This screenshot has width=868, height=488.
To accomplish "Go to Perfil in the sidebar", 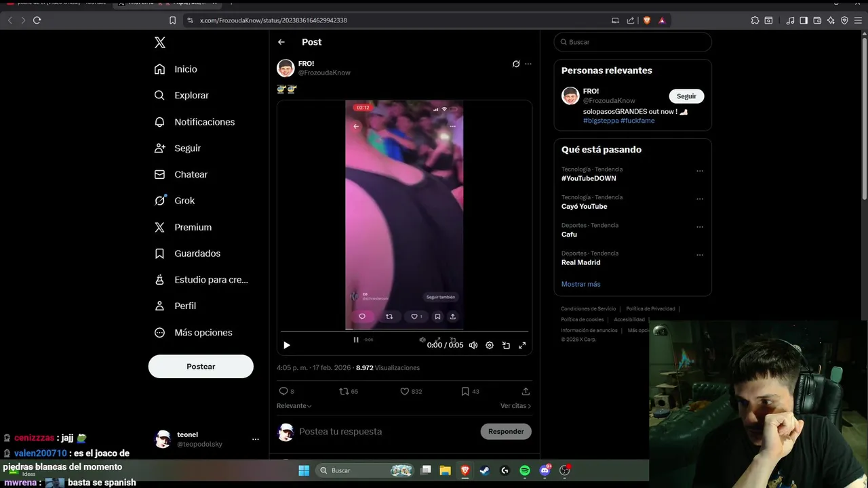I will [x=175, y=306].
